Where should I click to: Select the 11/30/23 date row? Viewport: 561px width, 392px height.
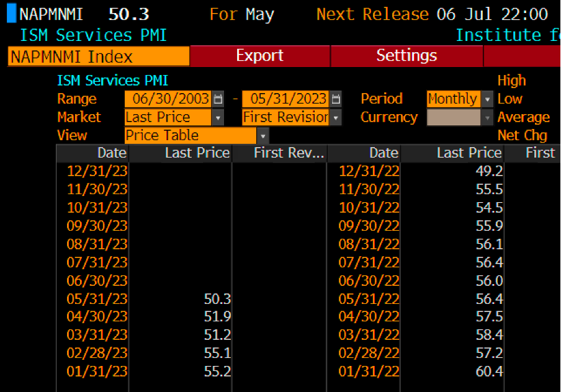(x=97, y=189)
